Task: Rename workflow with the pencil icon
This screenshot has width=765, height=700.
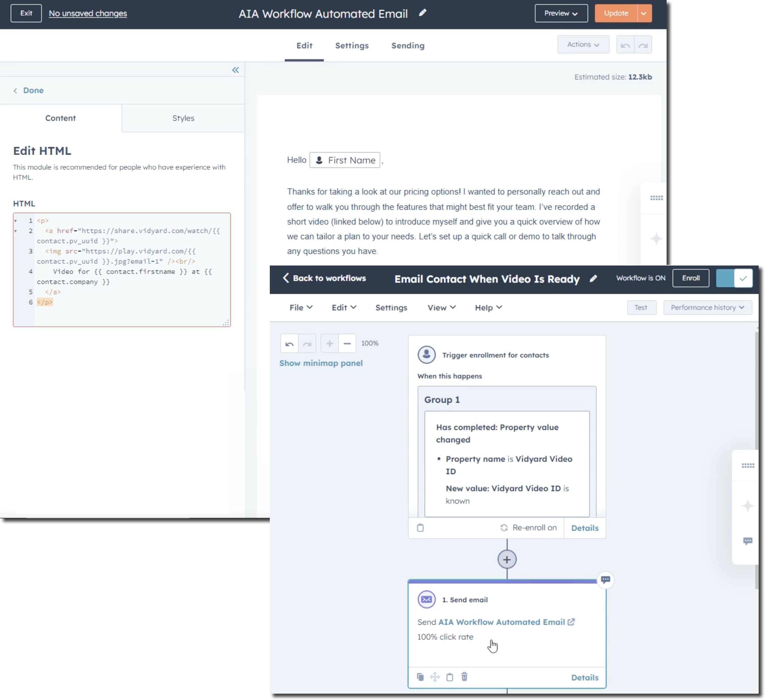Action: (593, 279)
